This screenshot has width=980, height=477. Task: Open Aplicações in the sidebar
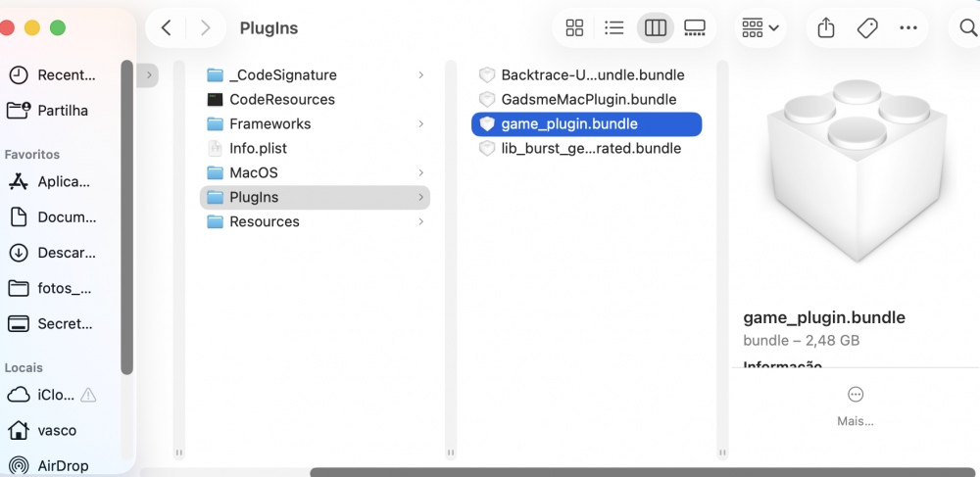click(x=50, y=181)
